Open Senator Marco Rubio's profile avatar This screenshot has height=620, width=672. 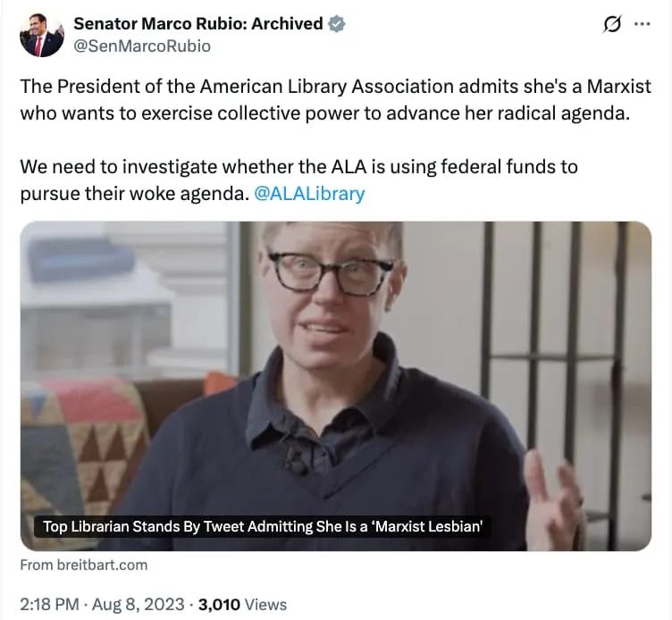click(x=42, y=35)
